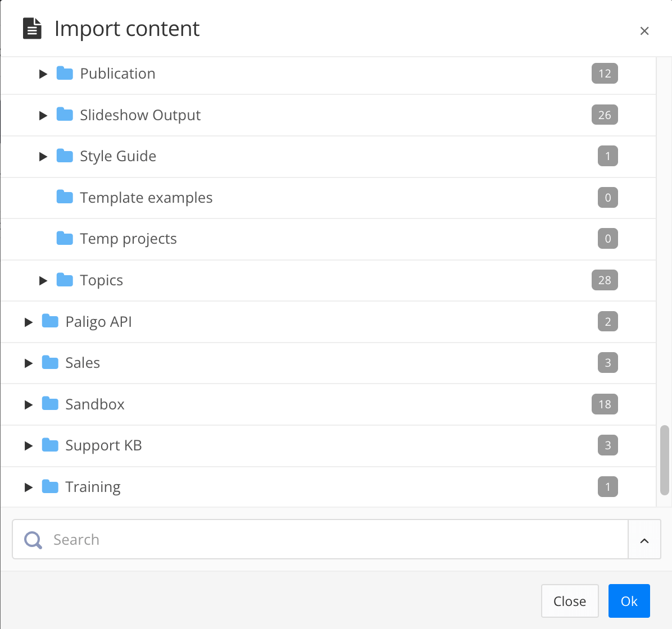Click the Publication folder icon
The height and width of the screenshot is (629, 672).
[x=65, y=73]
